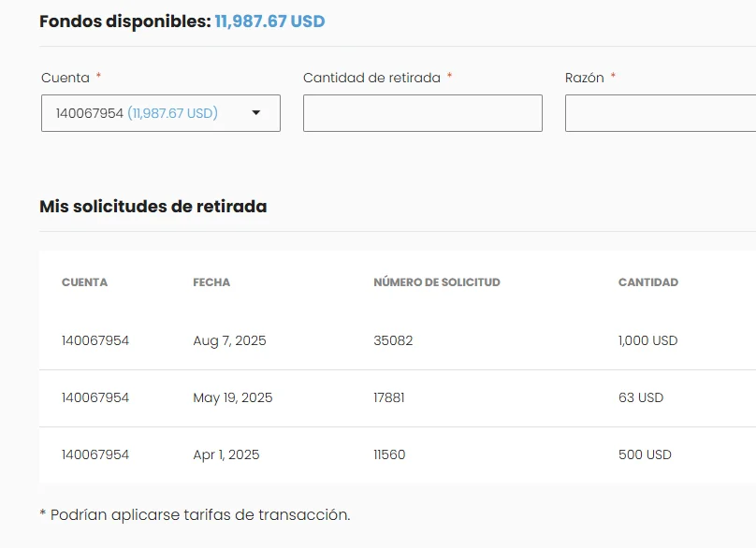Viewport: 756px width, 548px height.
Task: Click the Aug 7, 2025 date cell
Action: pos(229,340)
